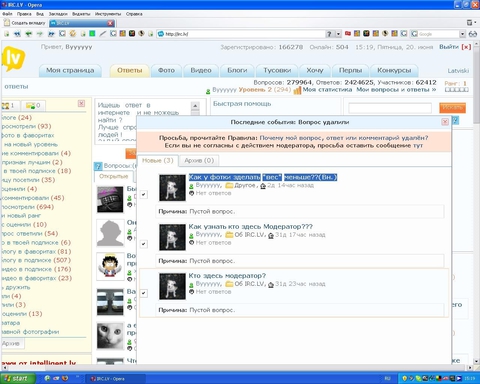Go to the Тусовки tab
Screen dimensions: 480x384
click(277, 70)
